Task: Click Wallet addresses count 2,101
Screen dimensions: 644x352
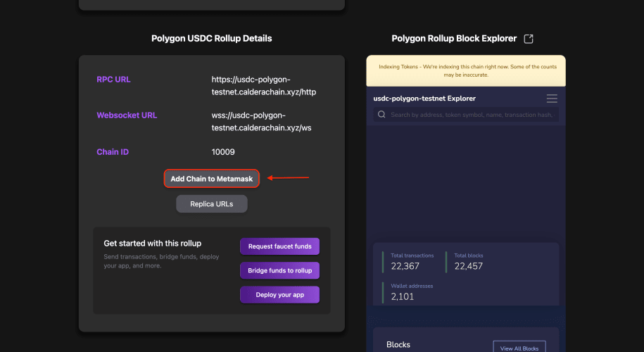Action: 402,296
